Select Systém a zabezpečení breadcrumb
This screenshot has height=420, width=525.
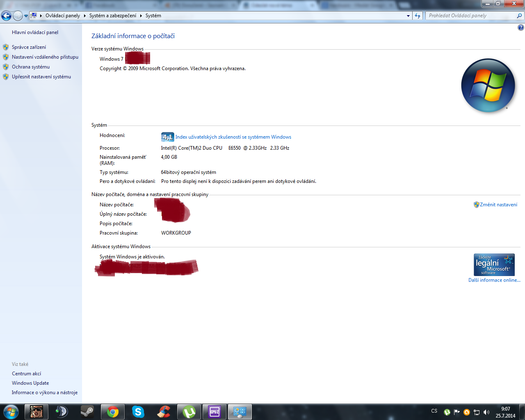113,16
